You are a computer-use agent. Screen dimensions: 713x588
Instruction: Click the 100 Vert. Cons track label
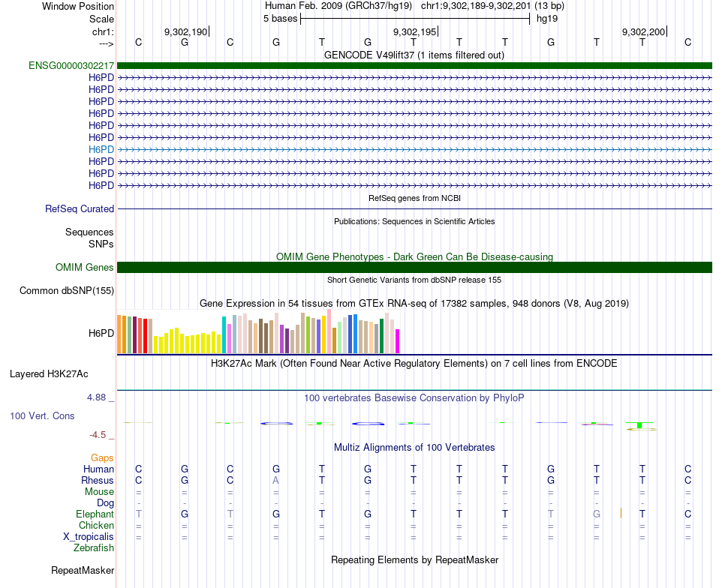(x=42, y=415)
